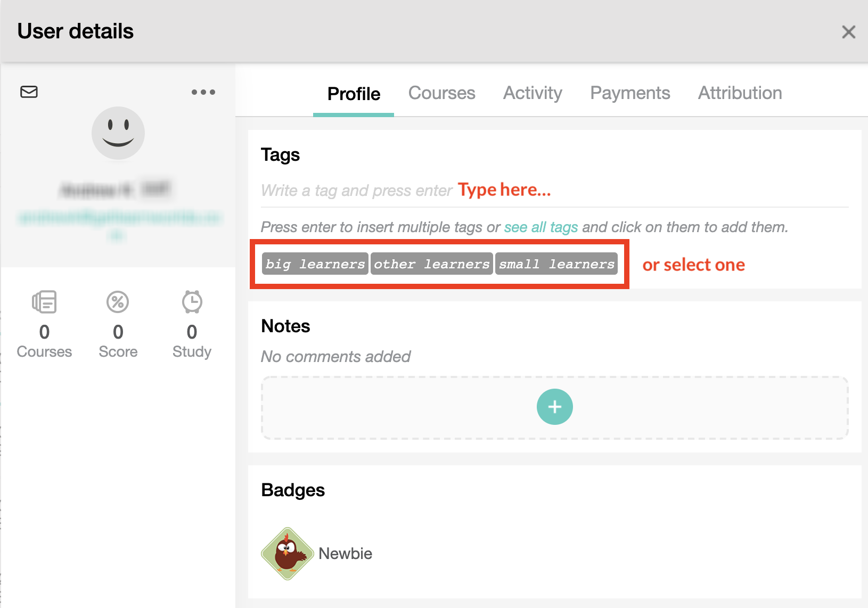Image resolution: width=868 pixels, height=608 pixels.
Task: Select the small learners tag
Action: pos(556,264)
